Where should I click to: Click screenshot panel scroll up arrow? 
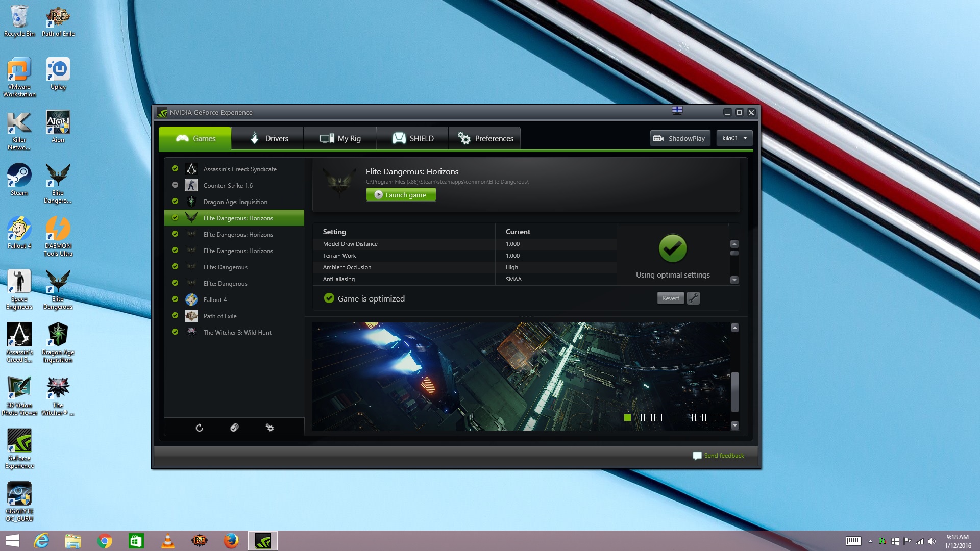[x=735, y=328]
